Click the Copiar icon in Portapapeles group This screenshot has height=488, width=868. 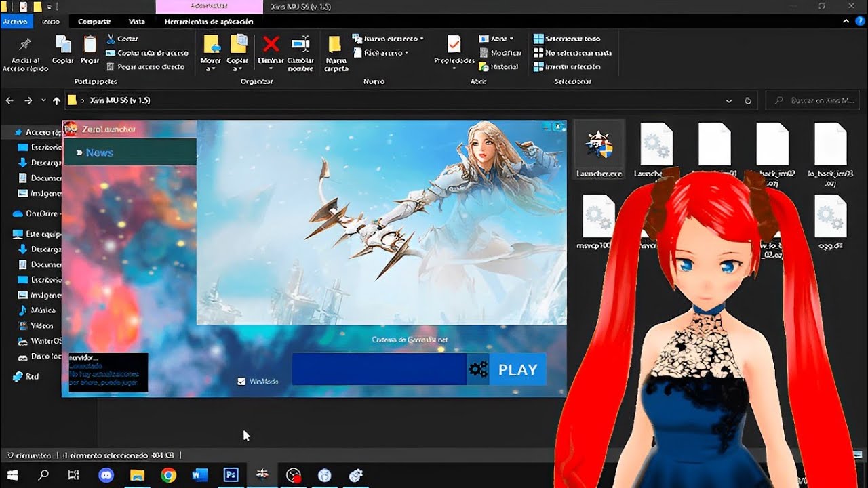point(63,45)
